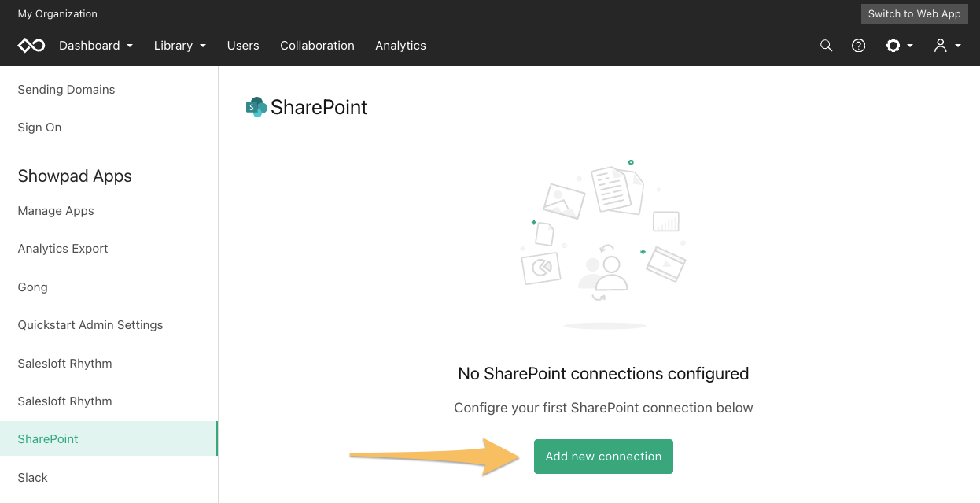Open Sending Domains in the sidebar
The width and height of the screenshot is (980, 503).
click(x=66, y=90)
